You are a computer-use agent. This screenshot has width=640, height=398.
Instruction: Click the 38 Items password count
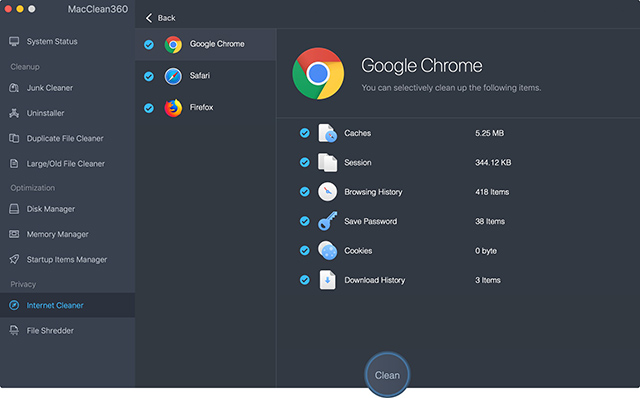490,221
